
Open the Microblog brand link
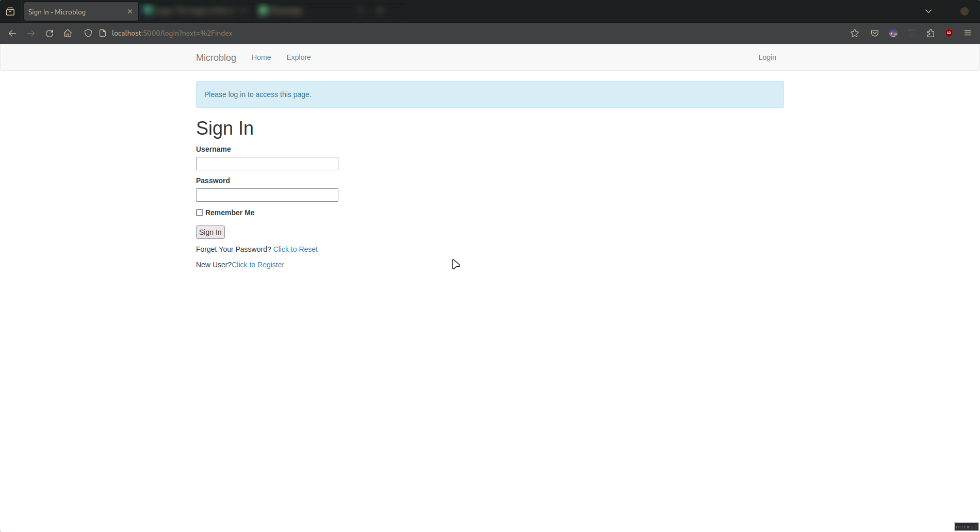click(216, 58)
